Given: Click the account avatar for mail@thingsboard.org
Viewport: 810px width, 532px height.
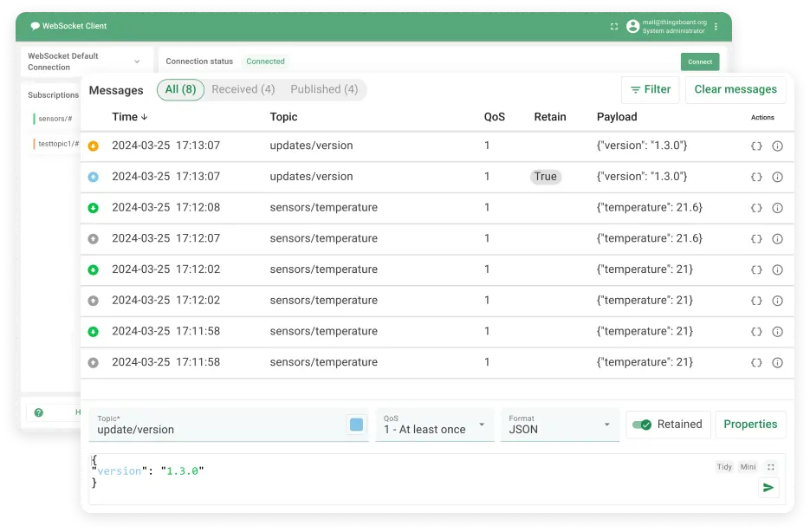Looking at the screenshot, I should click(x=632, y=26).
